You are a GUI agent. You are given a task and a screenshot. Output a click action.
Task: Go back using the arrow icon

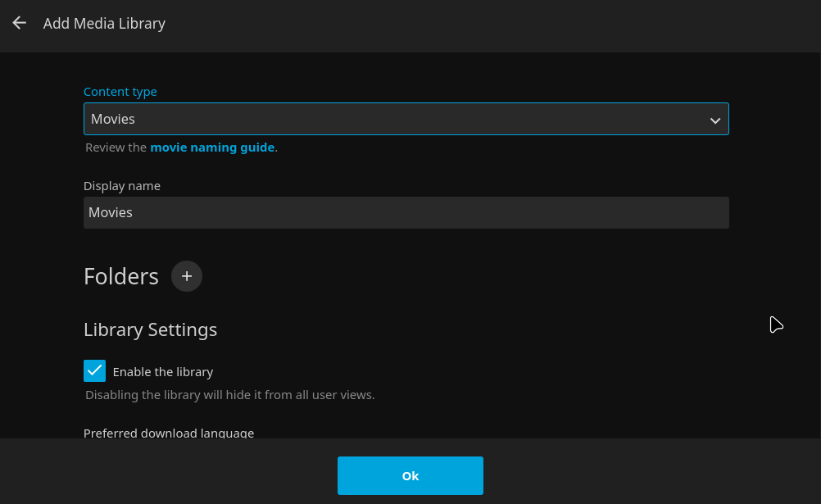point(20,23)
